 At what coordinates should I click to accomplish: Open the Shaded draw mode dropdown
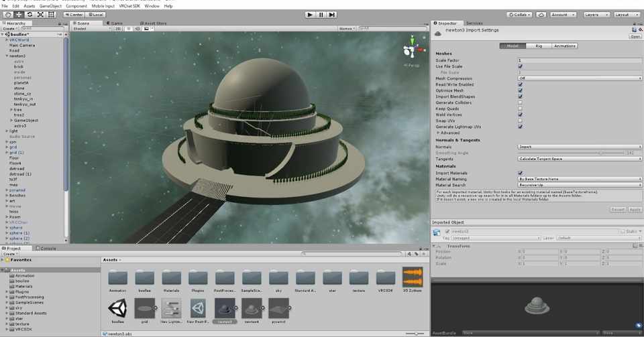(x=92, y=29)
